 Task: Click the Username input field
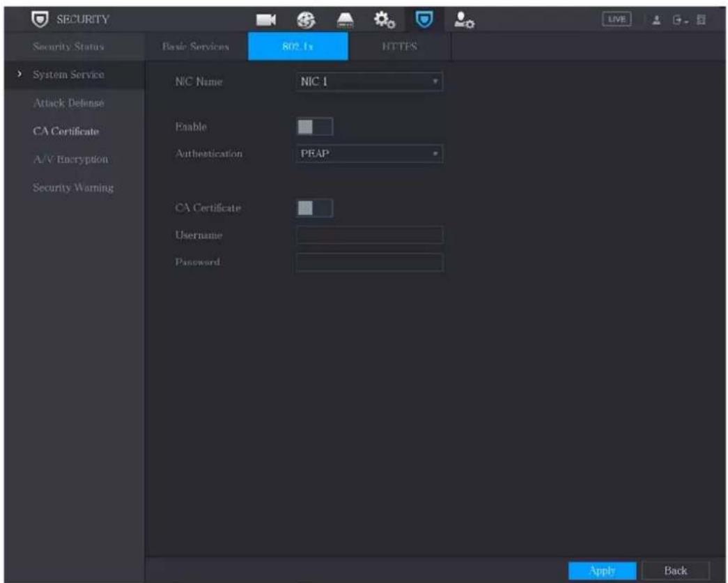(x=369, y=235)
